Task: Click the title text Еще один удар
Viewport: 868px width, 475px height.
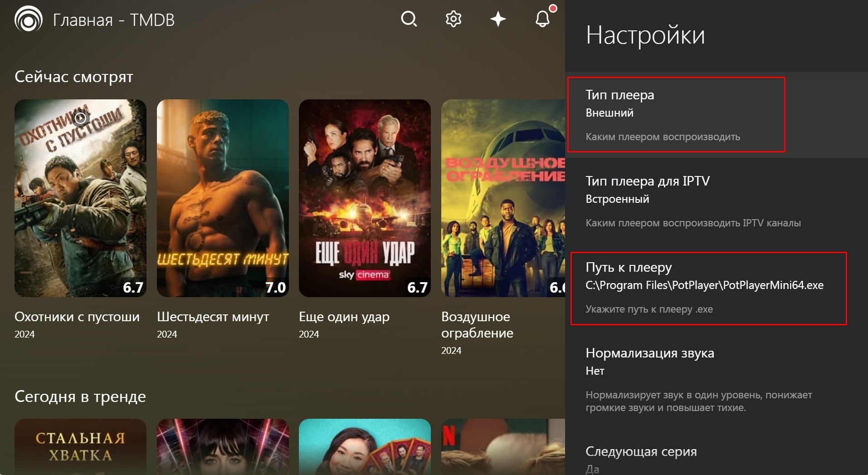Action: point(344,317)
